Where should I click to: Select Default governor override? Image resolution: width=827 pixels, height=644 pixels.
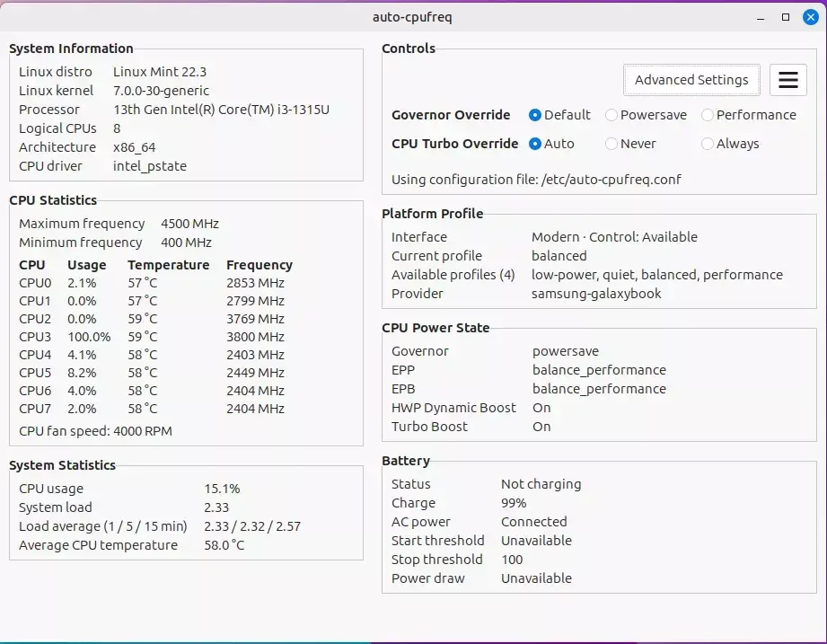[x=559, y=115]
